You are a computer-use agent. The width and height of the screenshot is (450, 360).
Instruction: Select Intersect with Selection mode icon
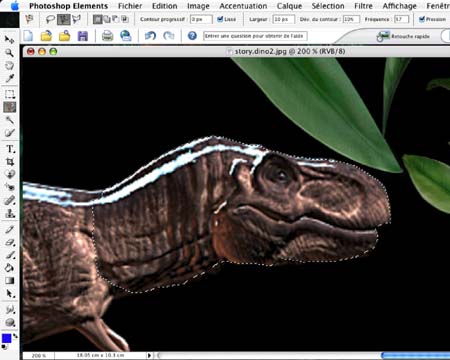click(x=125, y=19)
